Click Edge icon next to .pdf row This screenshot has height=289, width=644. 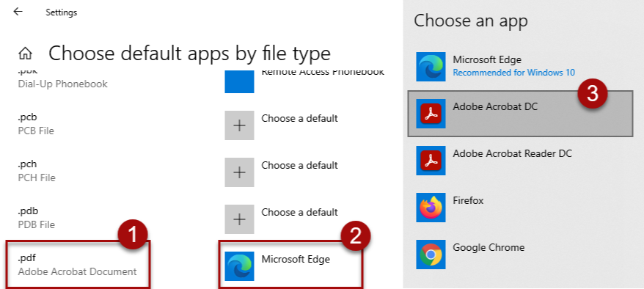(239, 266)
